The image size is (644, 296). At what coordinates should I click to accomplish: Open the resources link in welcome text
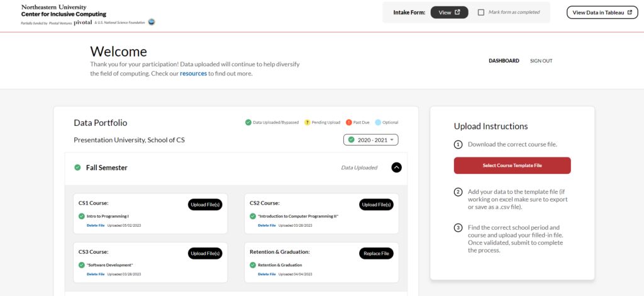tap(193, 74)
